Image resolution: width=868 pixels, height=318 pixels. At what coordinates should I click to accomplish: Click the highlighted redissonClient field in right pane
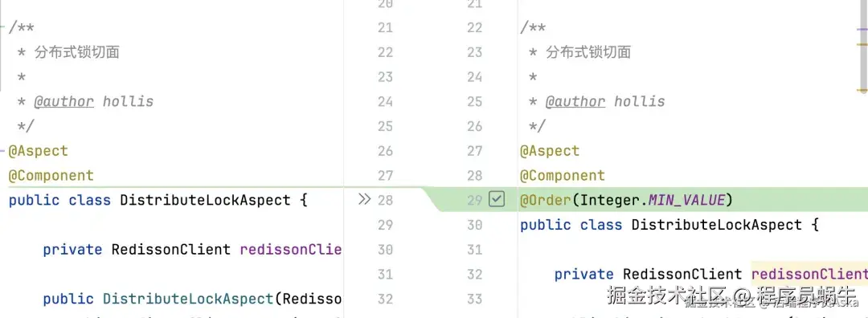tap(809, 275)
